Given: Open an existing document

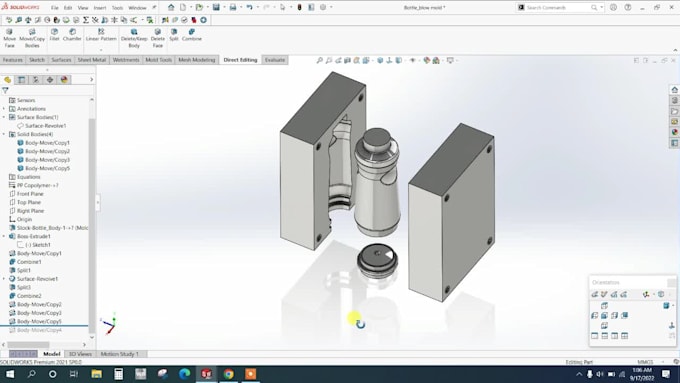Looking at the screenshot, I should coord(199,7).
